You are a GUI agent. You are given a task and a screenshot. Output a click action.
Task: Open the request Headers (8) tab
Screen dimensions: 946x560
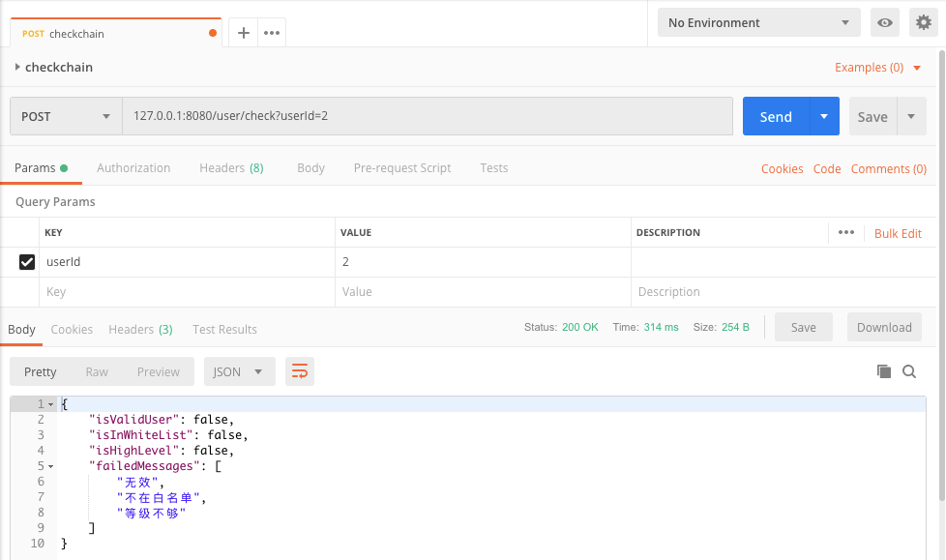[231, 167]
